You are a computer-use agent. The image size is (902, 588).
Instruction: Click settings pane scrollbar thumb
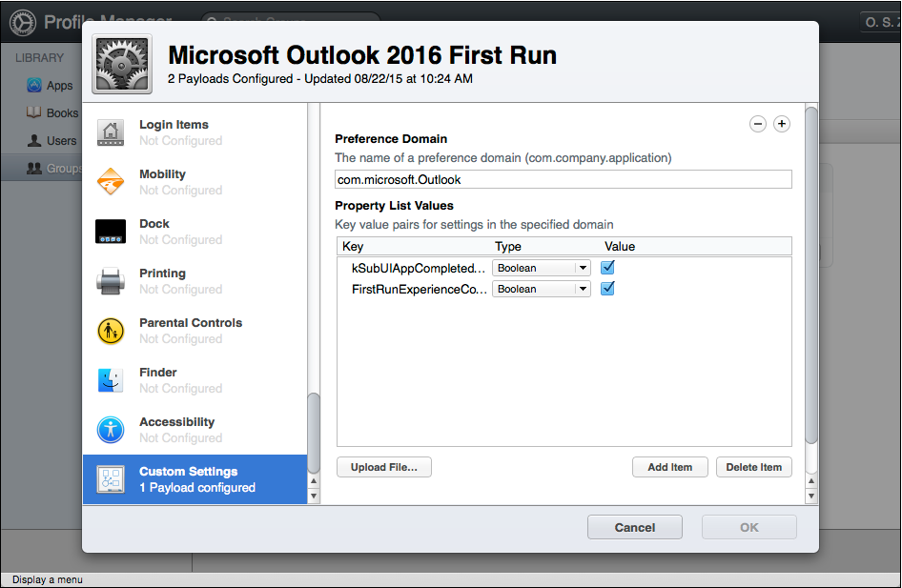[x=811, y=274]
